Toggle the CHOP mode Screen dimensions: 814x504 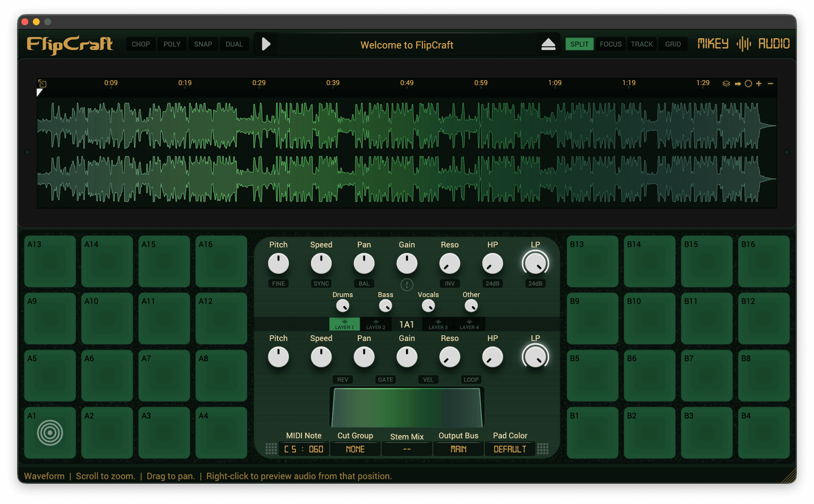[141, 44]
